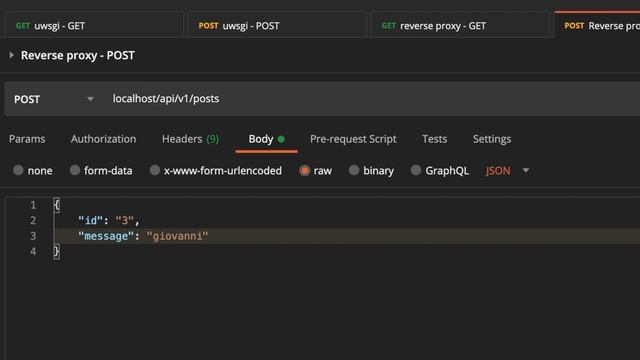The height and width of the screenshot is (360, 640).
Task: Open the Pre-request Script tab
Action: coord(353,139)
